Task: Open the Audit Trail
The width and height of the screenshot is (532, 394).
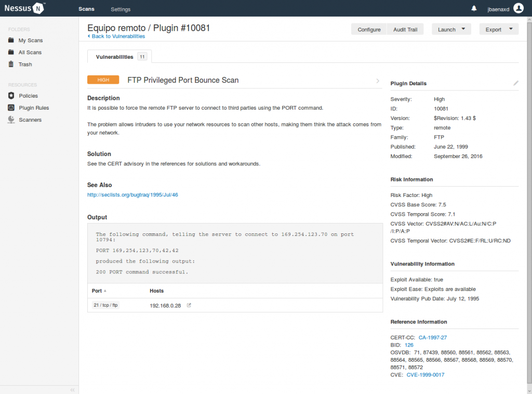Action: pos(405,30)
